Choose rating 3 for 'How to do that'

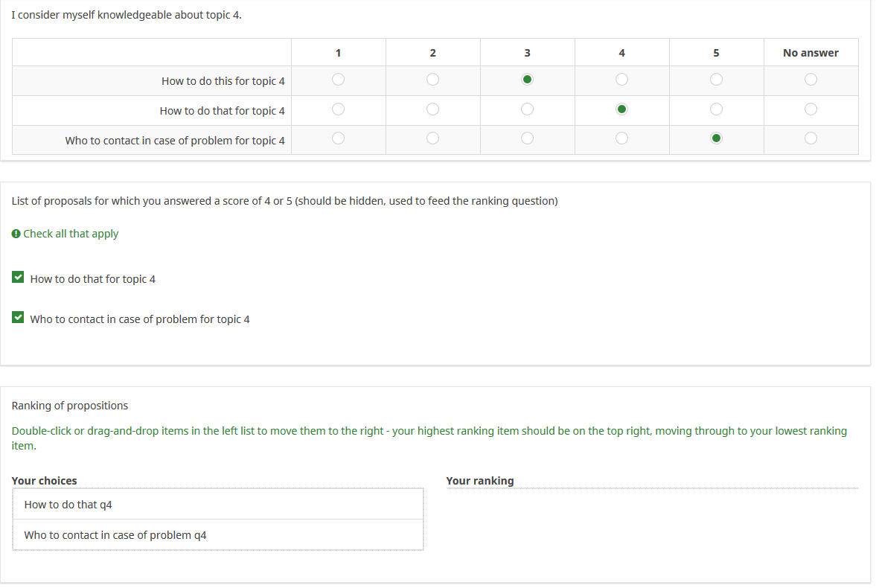(x=527, y=109)
